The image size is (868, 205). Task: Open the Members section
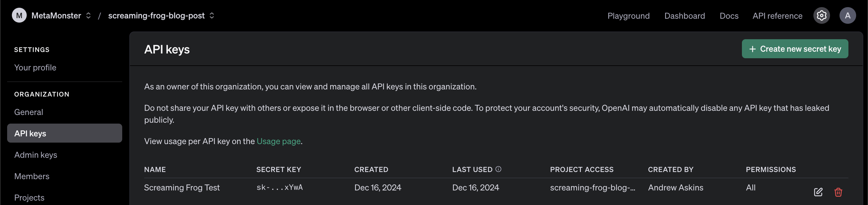pos(32,176)
